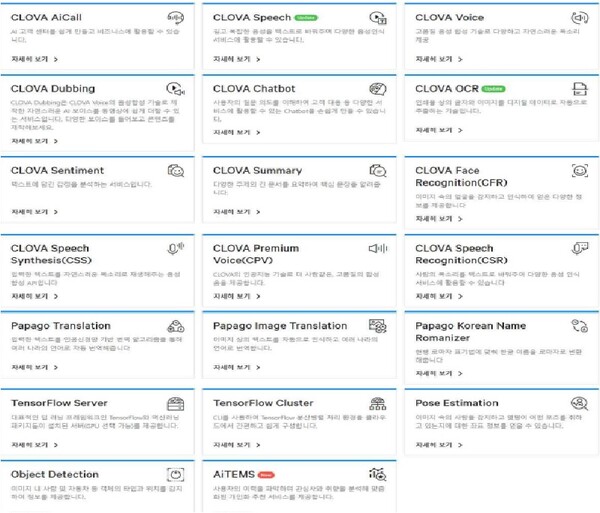Image resolution: width=600 pixels, height=513 pixels.
Task: Click the CLOVA Chatbot icon
Action: tap(377, 89)
